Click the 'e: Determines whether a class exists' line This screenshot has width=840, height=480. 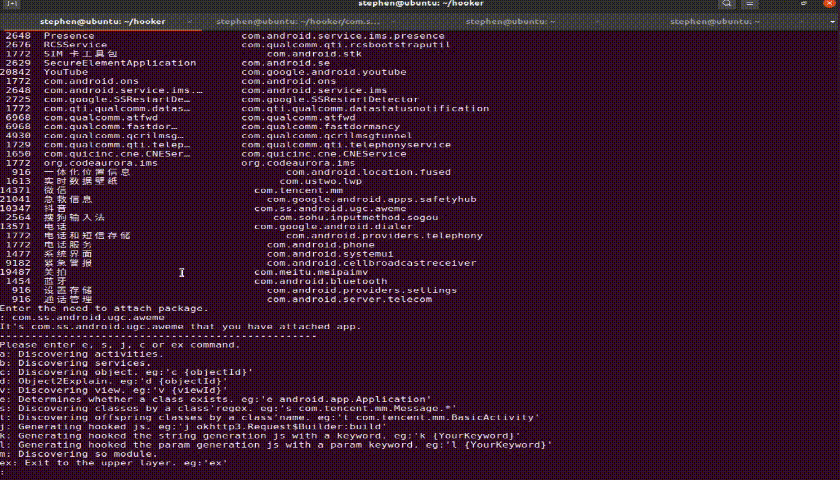tap(215, 400)
